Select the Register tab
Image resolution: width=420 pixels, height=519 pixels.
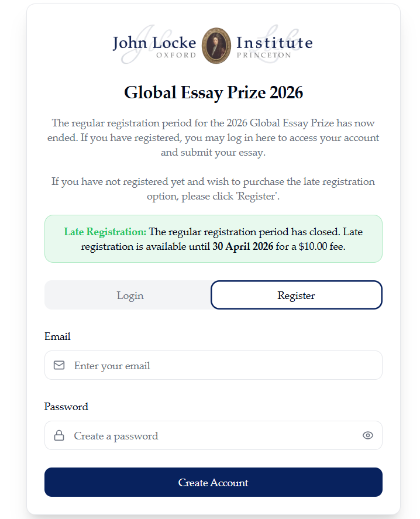296,295
